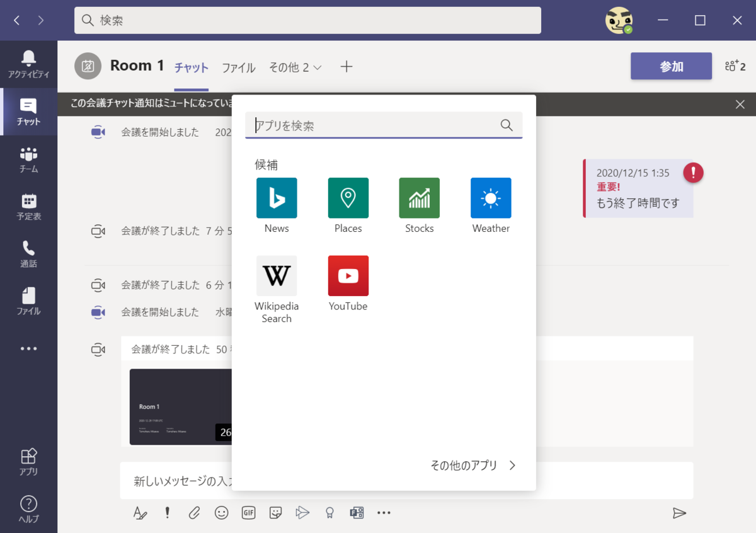Focus the アプリを検索 search field
756x533 pixels.
pos(384,125)
